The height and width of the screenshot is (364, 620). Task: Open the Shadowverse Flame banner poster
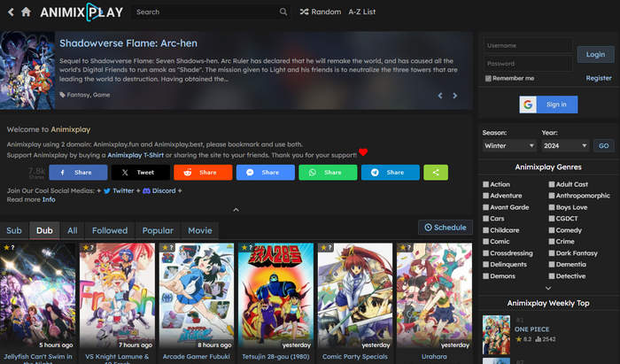[x=27, y=70]
